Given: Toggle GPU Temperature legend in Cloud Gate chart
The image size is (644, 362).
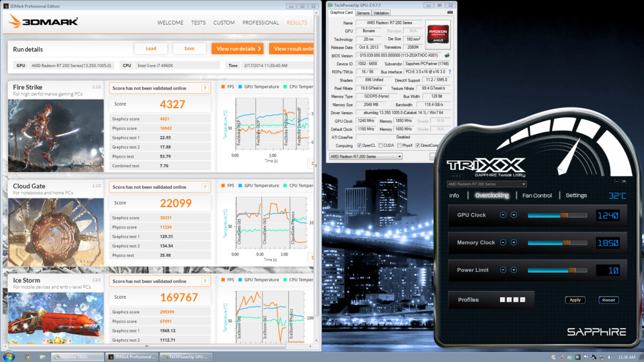Looking at the screenshot, I should 259,186.
